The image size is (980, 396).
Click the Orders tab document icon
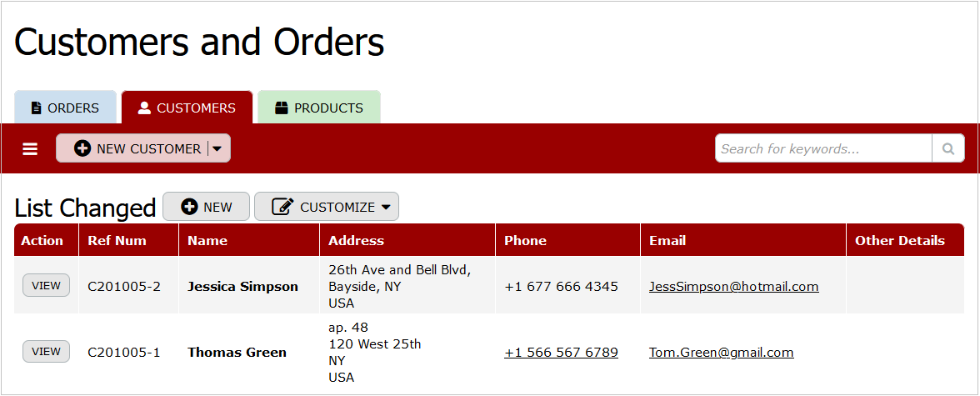pos(36,108)
